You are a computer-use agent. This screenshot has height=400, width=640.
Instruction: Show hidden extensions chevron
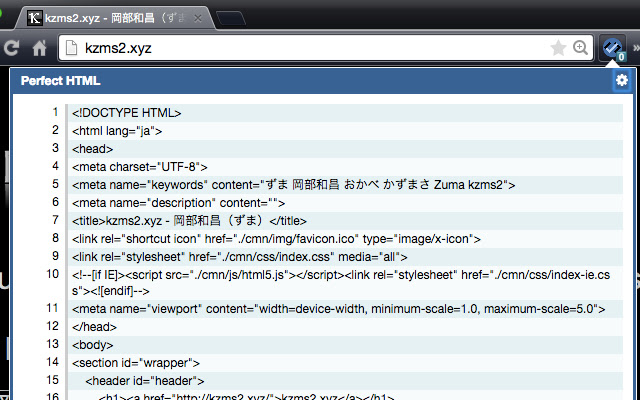[x=634, y=47]
